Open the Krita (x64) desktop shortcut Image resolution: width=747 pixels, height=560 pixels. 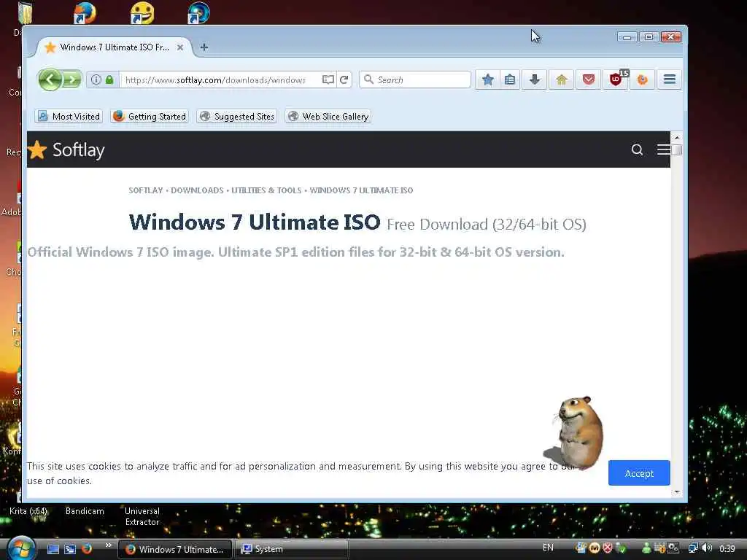(x=28, y=511)
